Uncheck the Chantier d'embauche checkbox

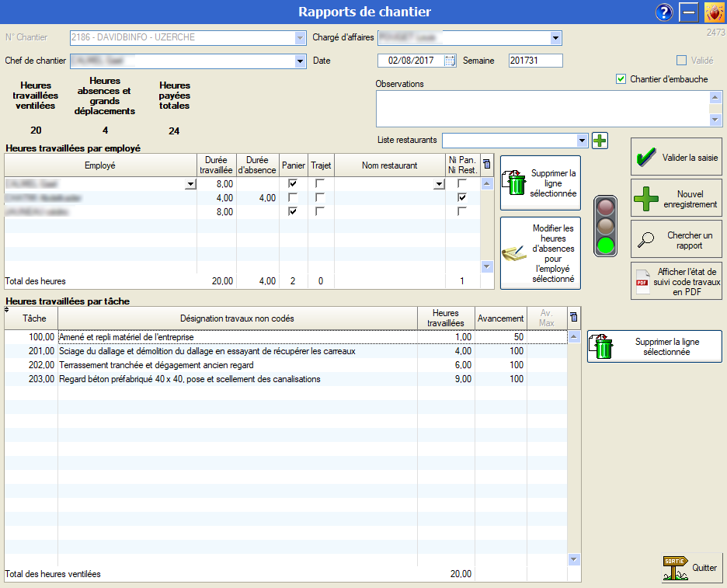621,79
